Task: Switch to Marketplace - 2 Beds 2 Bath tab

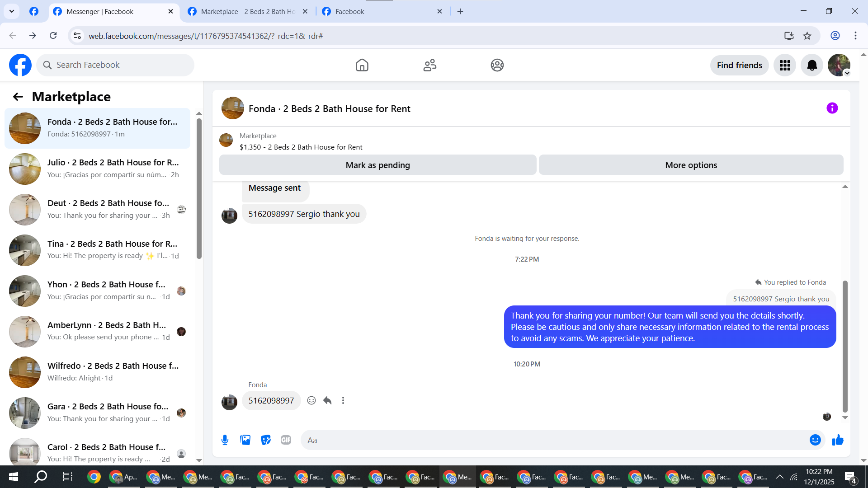Action: (248, 12)
